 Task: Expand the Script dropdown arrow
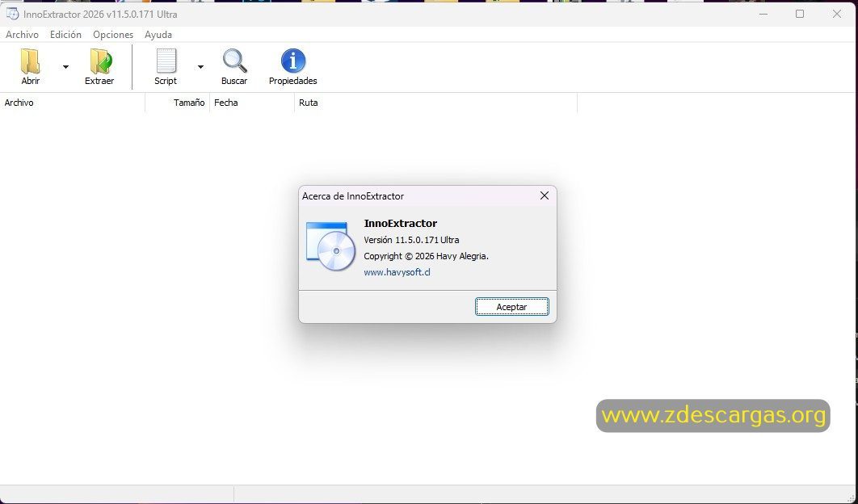[x=200, y=67]
